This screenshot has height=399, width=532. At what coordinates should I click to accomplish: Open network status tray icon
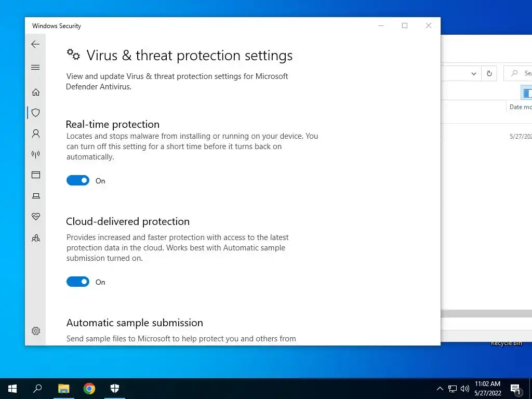(453, 389)
